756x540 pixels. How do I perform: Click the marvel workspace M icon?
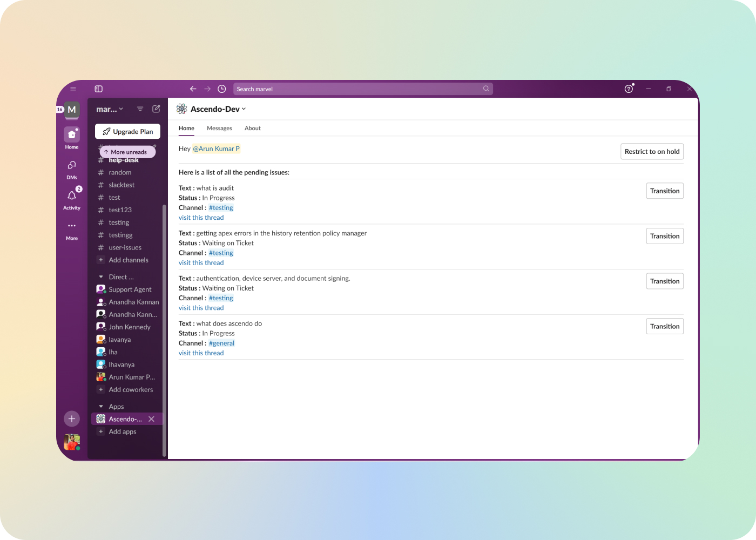click(72, 110)
